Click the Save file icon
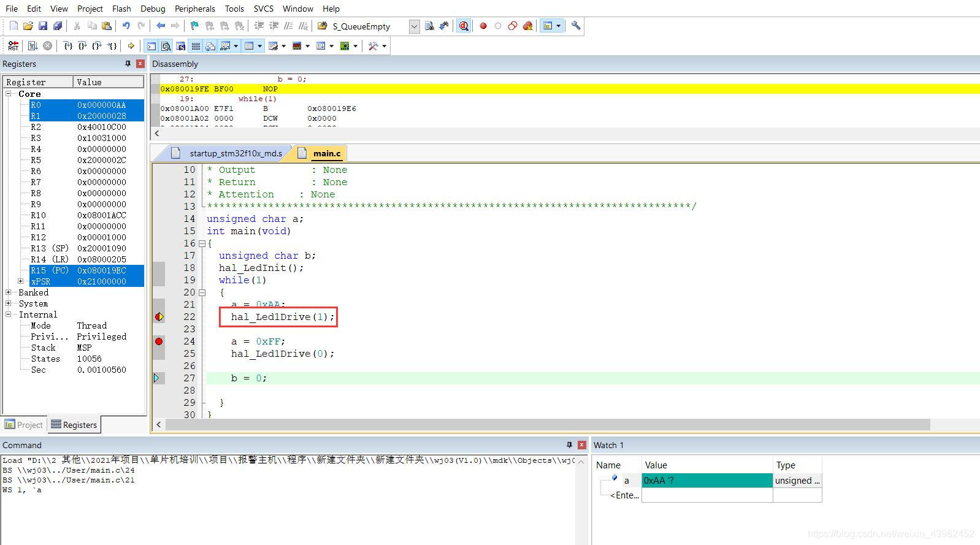This screenshot has width=980, height=545. click(x=43, y=26)
